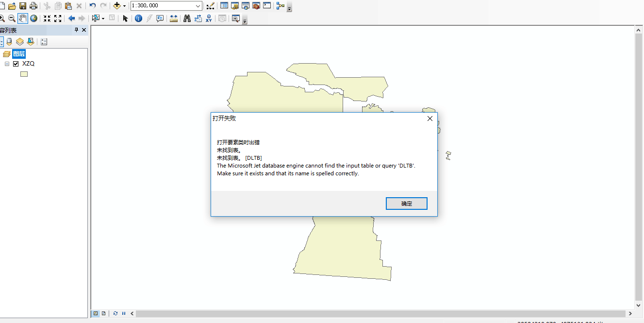Switch to layout view at bottom-left
The width and height of the screenshot is (644, 323).
(x=104, y=313)
